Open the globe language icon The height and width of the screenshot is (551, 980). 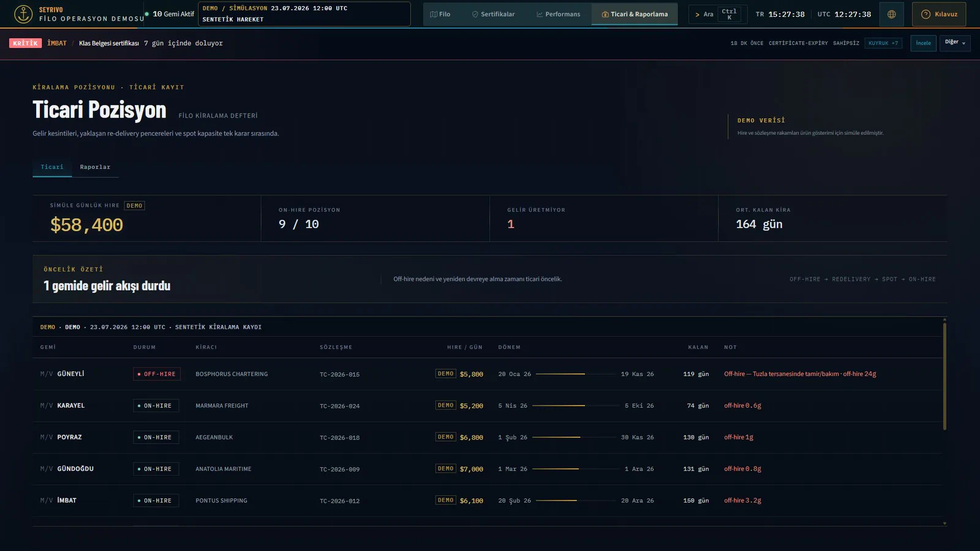[x=891, y=14]
